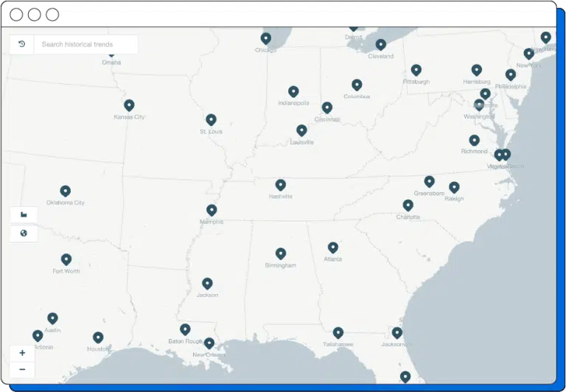The width and height of the screenshot is (566, 392).
Task: Click the history clock icon beside search
Action: [21, 44]
